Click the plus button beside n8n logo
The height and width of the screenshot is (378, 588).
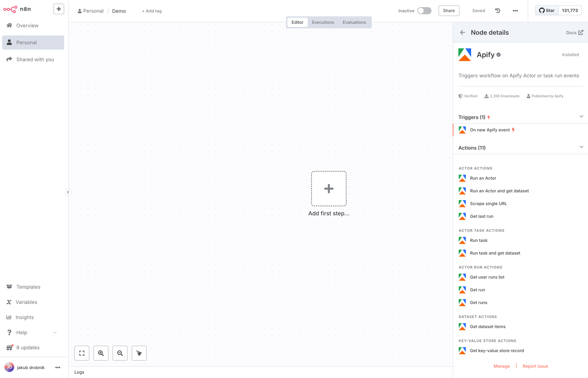tap(59, 9)
